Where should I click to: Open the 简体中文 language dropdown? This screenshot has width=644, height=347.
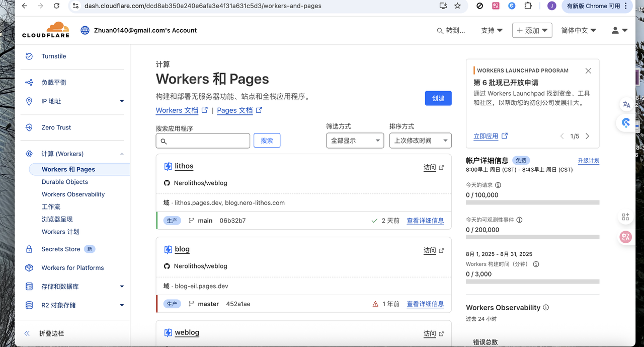click(x=579, y=30)
